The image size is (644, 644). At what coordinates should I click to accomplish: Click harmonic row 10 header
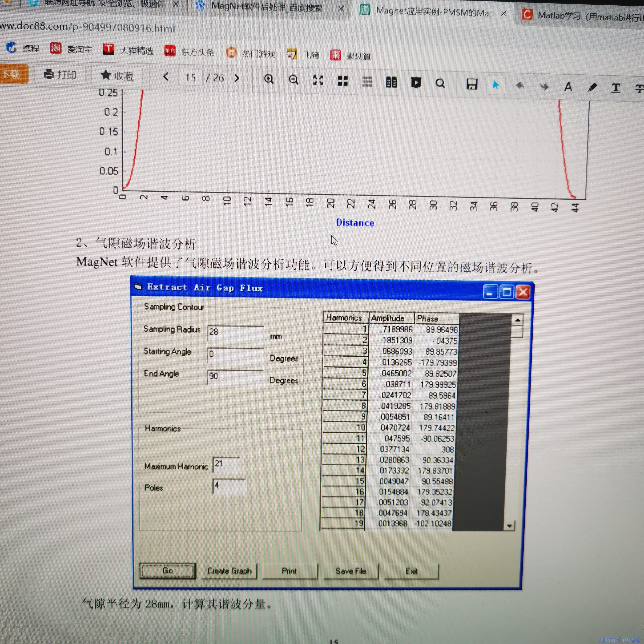pos(345,428)
